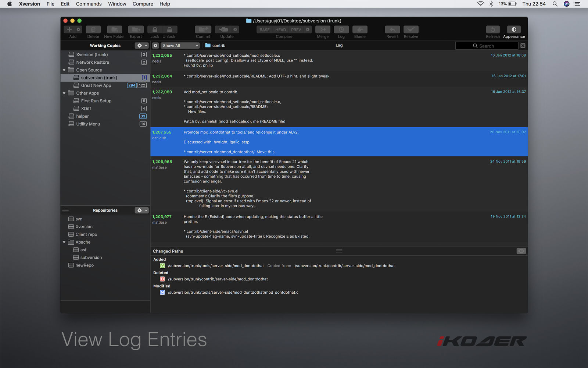Open the Working Copies gear dropdown

(x=141, y=46)
